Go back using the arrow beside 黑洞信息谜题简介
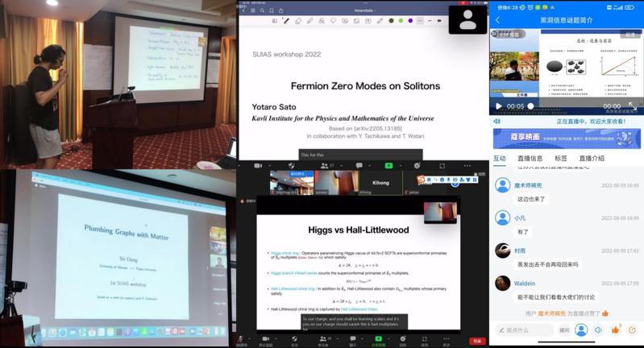The width and height of the screenshot is (644, 348). coord(497,20)
